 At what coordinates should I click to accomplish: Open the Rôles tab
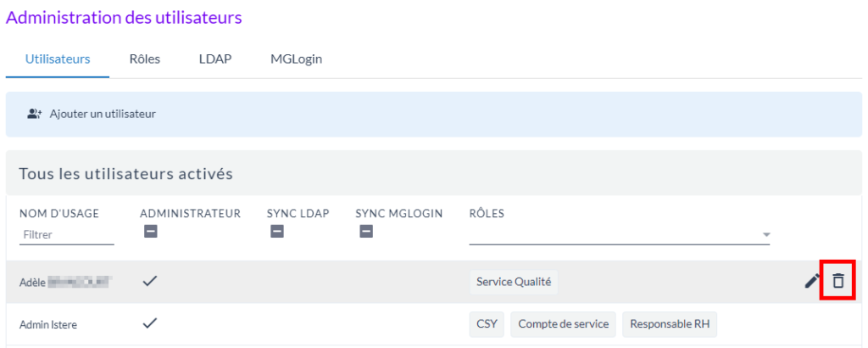145,59
